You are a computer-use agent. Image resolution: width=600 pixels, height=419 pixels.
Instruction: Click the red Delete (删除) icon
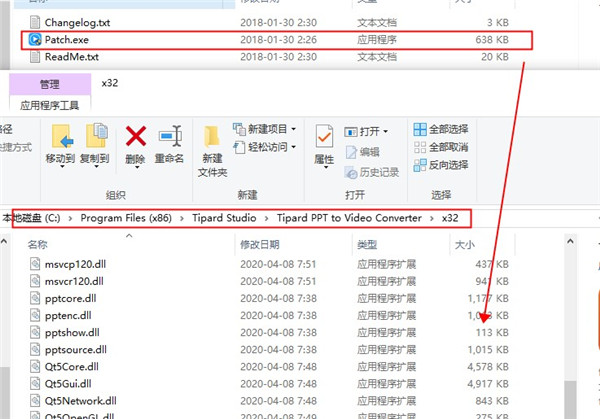[x=135, y=136]
